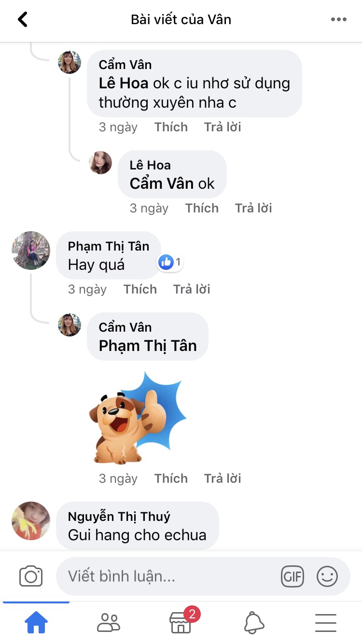Like Phạm Thị Tân's "Hay quá" comment
Viewport: 362px width, 644px height.
pyautogui.click(x=140, y=289)
